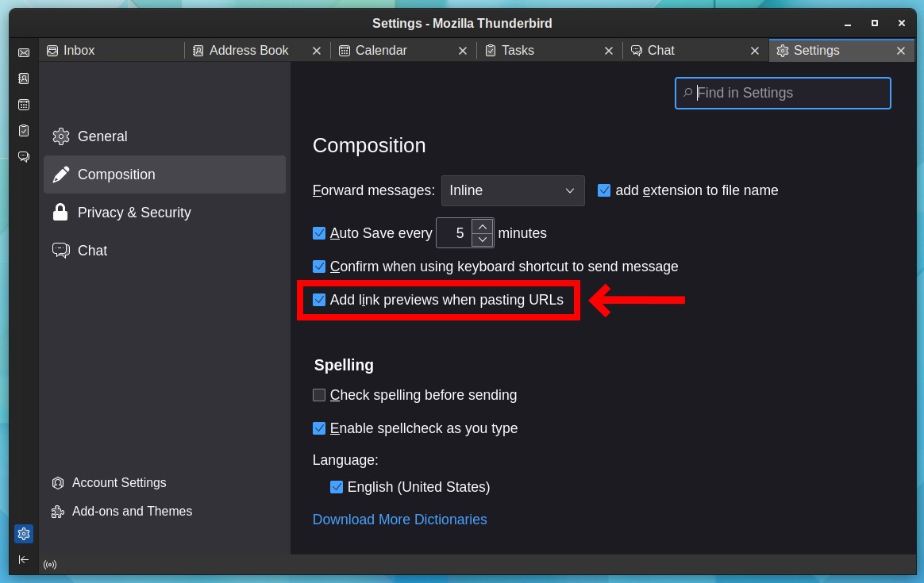Close the Calendar tab
Screen dimensions: 924x583
pos(463,52)
